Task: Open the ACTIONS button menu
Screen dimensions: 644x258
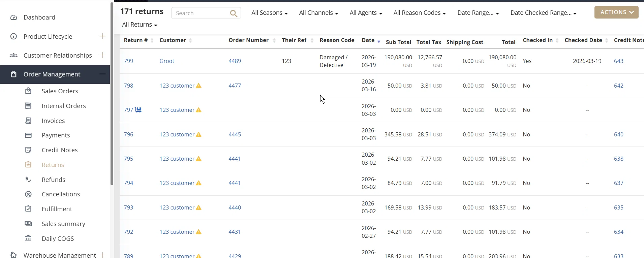Action: [x=616, y=12]
